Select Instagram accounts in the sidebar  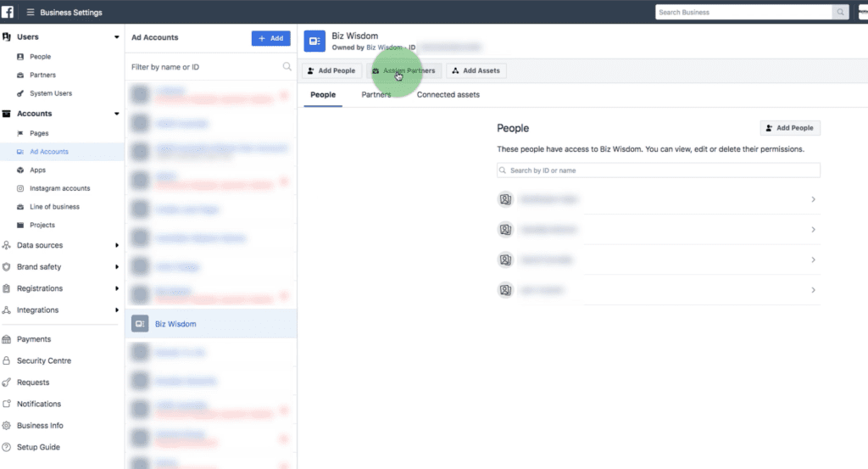(x=59, y=188)
